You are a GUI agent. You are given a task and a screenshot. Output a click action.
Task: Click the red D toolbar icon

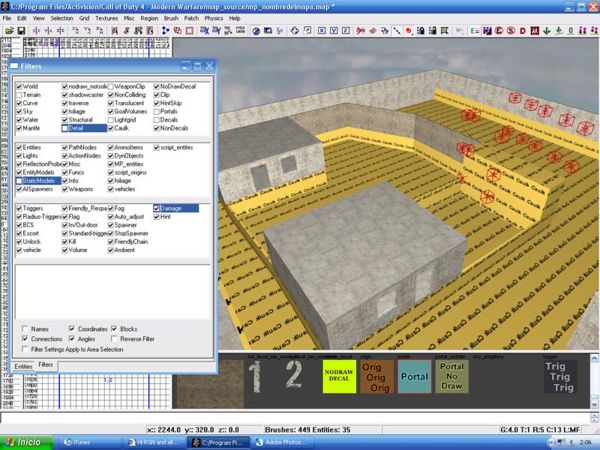523,31
